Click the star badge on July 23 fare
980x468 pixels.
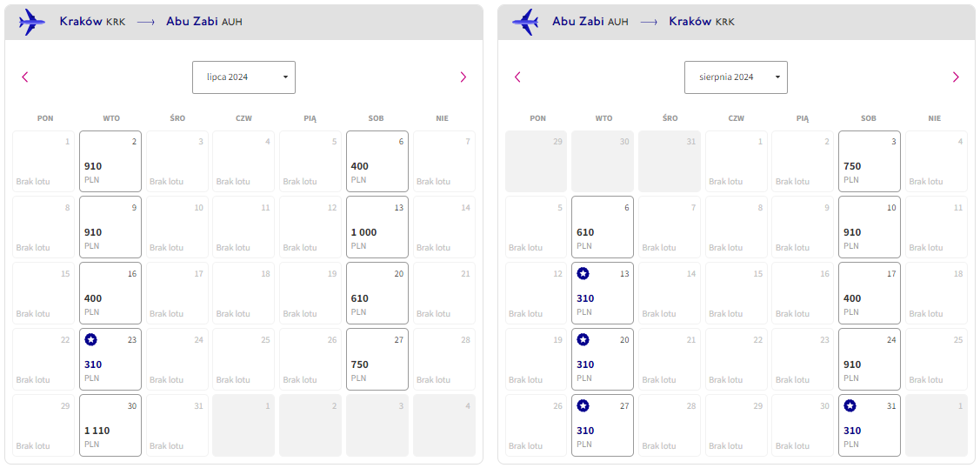point(91,340)
